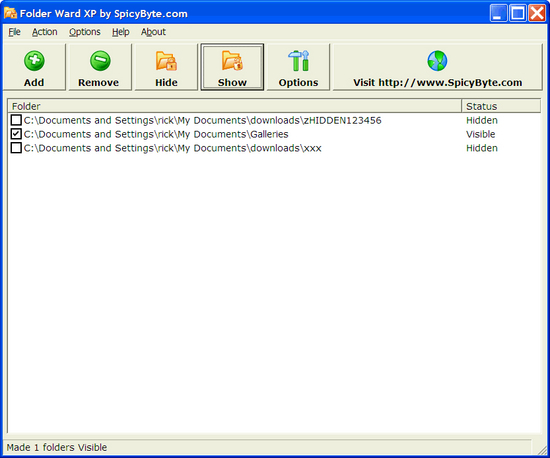This screenshot has width=550, height=458.
Task: Open the Help menu
Action: (x=121, y=32)
